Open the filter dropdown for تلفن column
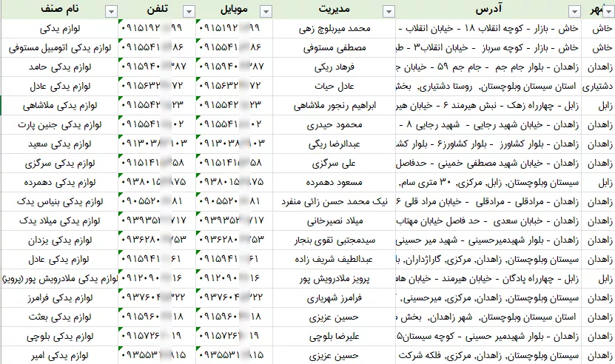 (189, 11)
